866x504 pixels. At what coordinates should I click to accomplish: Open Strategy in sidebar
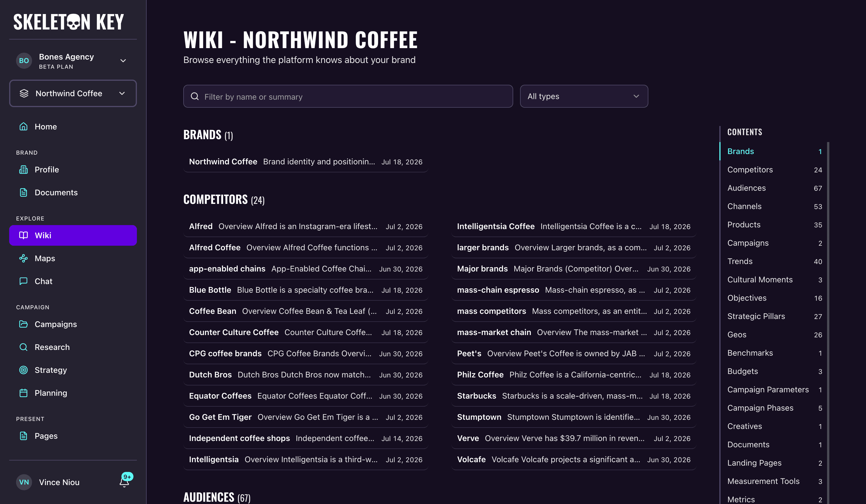click(x=73, y=370)
